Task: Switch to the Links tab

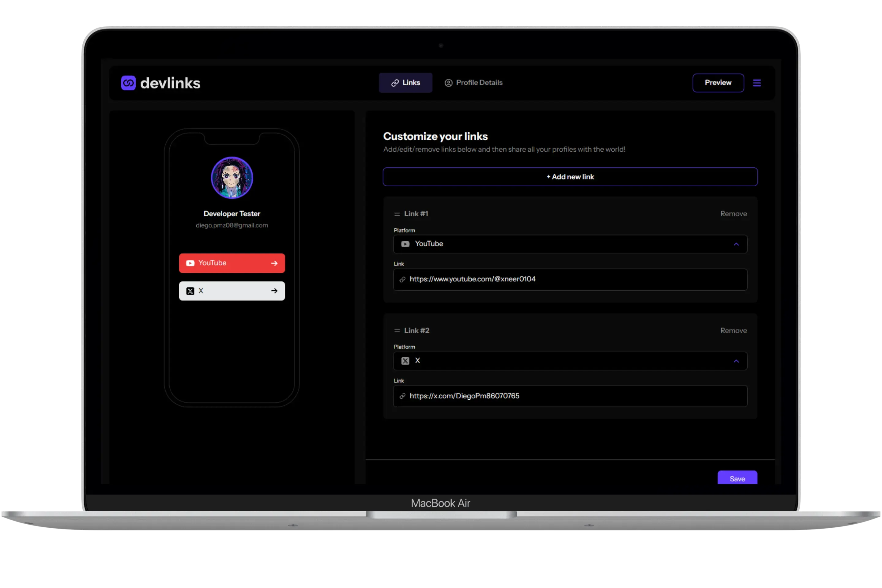Action: click(405, 83)
